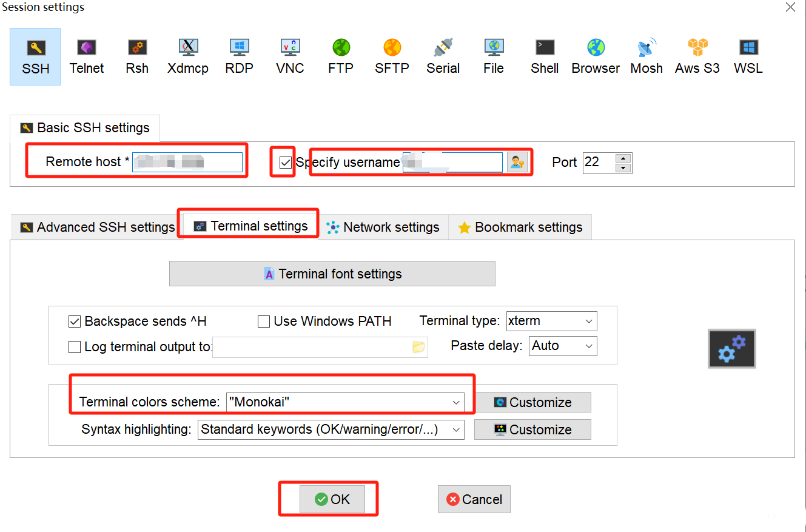Open the Network settings tab

coord(383,227)
